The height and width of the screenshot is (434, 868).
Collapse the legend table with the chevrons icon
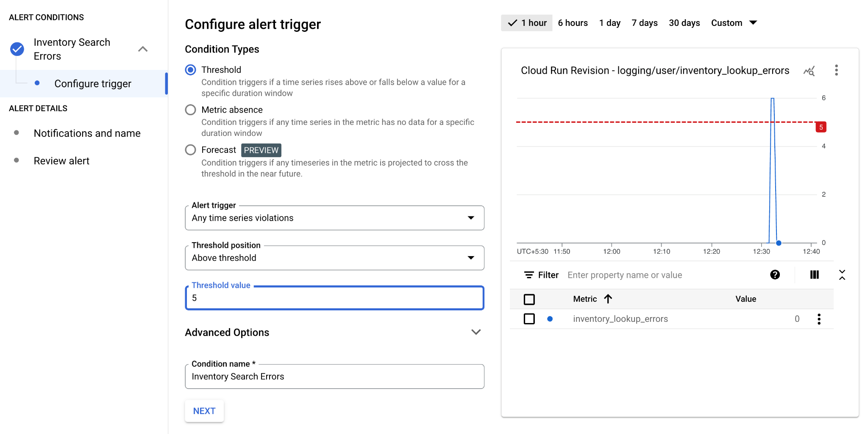click(842, 275)
